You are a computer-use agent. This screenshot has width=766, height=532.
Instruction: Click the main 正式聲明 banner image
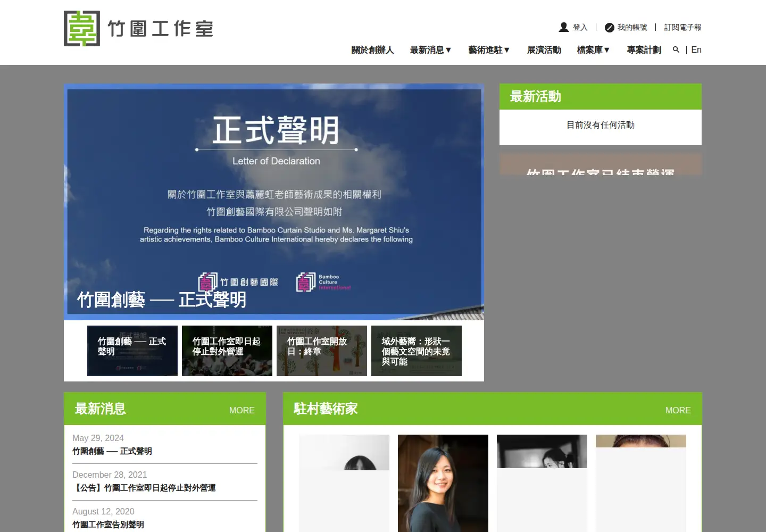(x=274, y=202)
